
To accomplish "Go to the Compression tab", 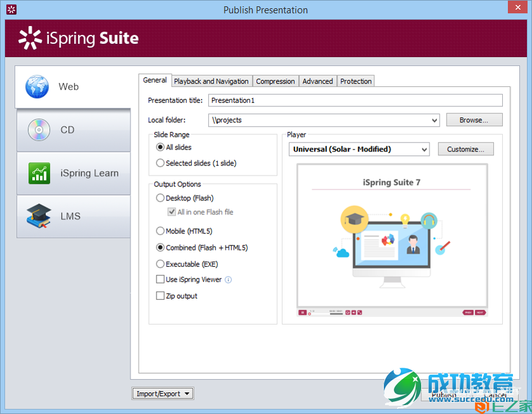I will (x=275, y=81).
